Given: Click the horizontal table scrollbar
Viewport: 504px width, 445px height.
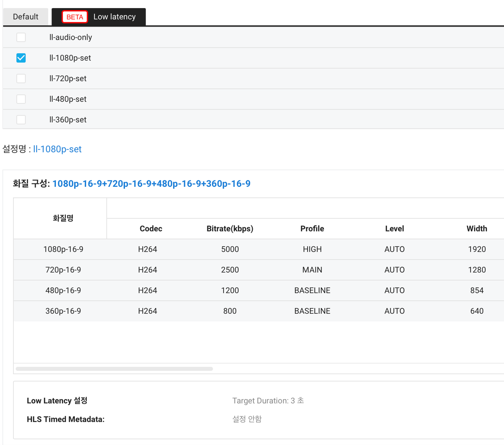Looking at the screenshot, I should (114, 369).
